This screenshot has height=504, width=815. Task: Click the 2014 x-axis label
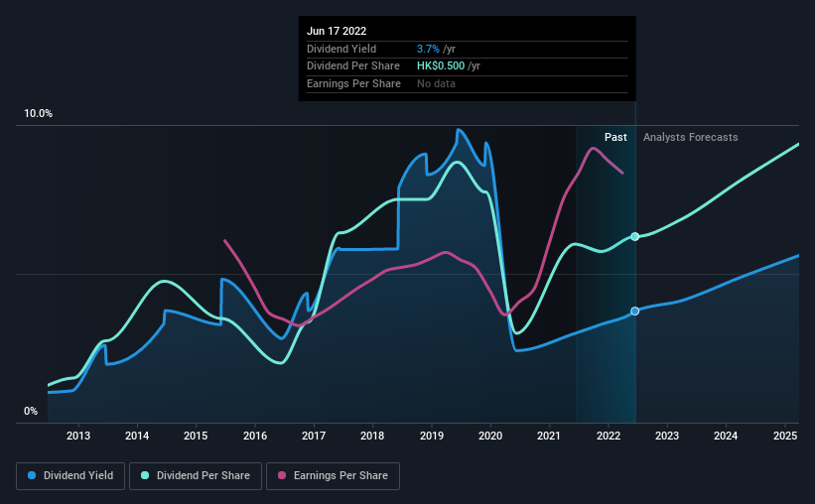click(x=137, y=436)
